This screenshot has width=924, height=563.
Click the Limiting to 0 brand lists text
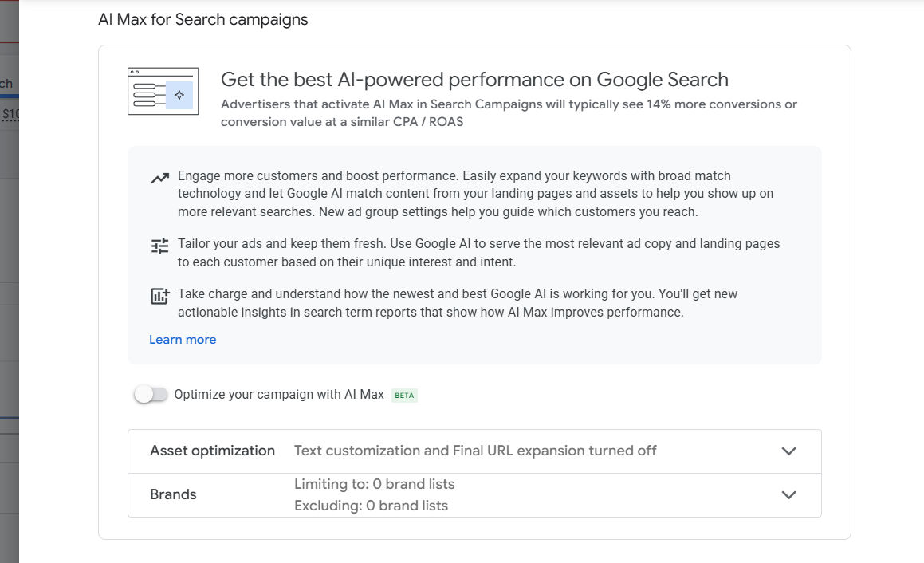tap(374, 484)
